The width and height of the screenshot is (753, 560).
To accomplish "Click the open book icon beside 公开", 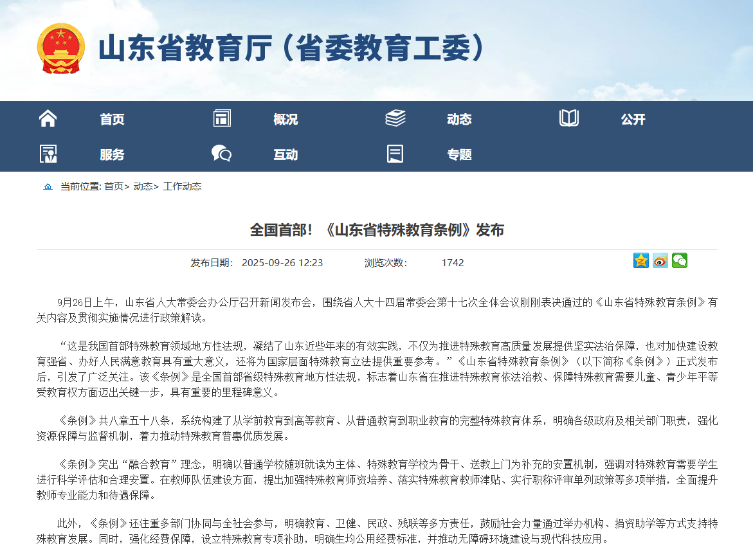I will tap(569, 118).
